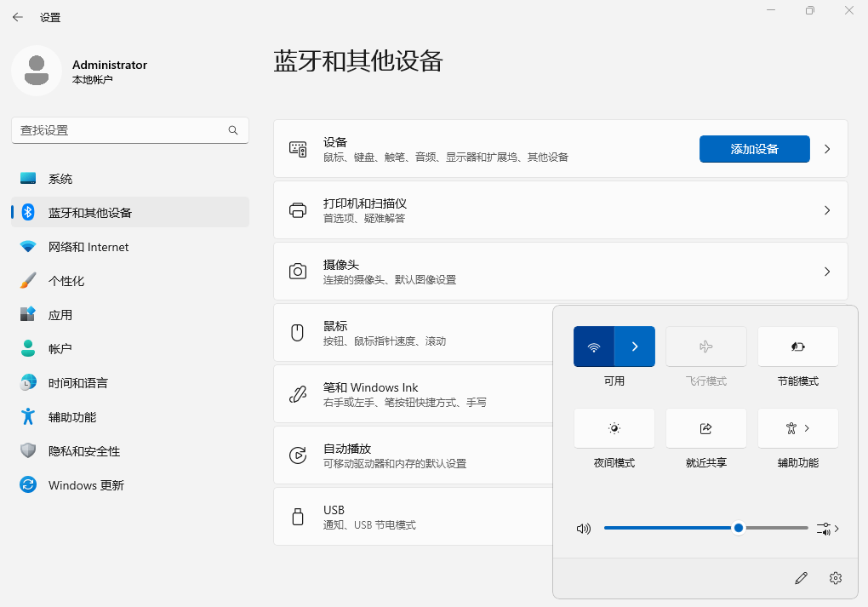Open 时间和语言 category
The height and width of the screenshot is (607, 868).
coord(130,383)
